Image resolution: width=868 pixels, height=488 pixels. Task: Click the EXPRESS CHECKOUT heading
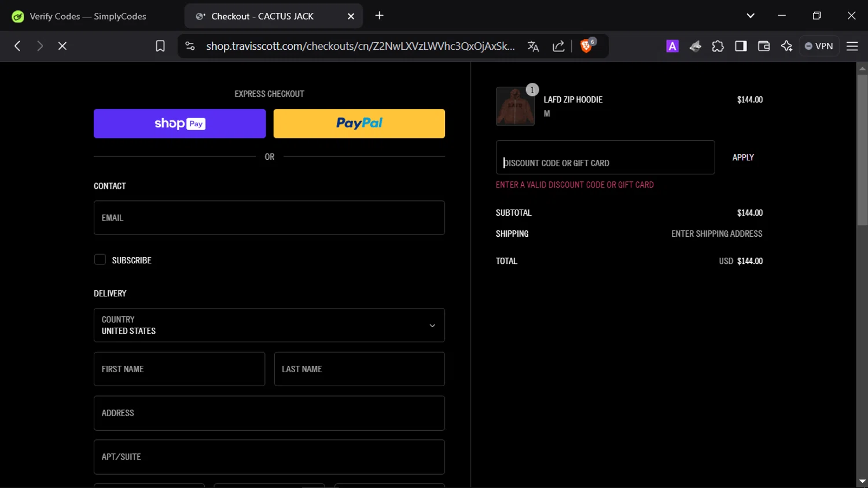[x=269, y=94]
